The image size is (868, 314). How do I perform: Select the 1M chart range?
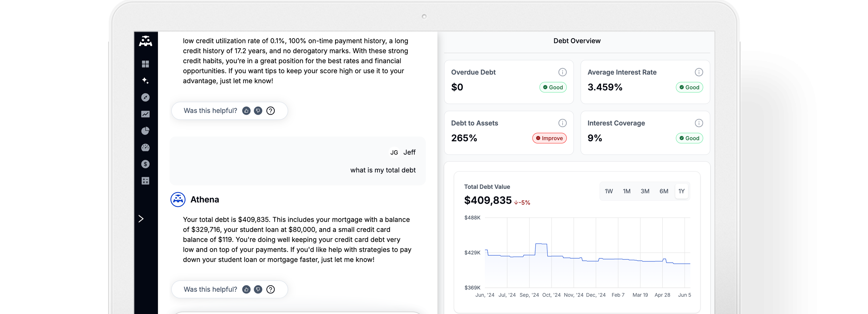pyautogui.click(x=626, y=191)
